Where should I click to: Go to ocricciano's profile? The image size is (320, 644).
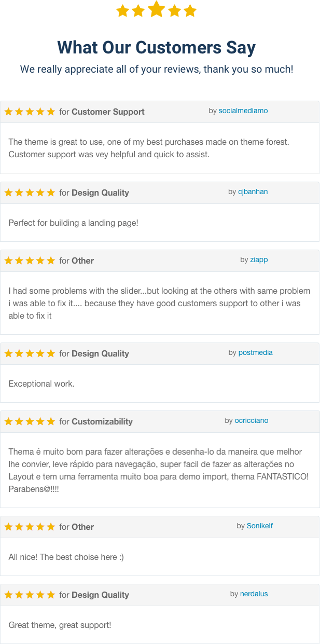point(252,420)
